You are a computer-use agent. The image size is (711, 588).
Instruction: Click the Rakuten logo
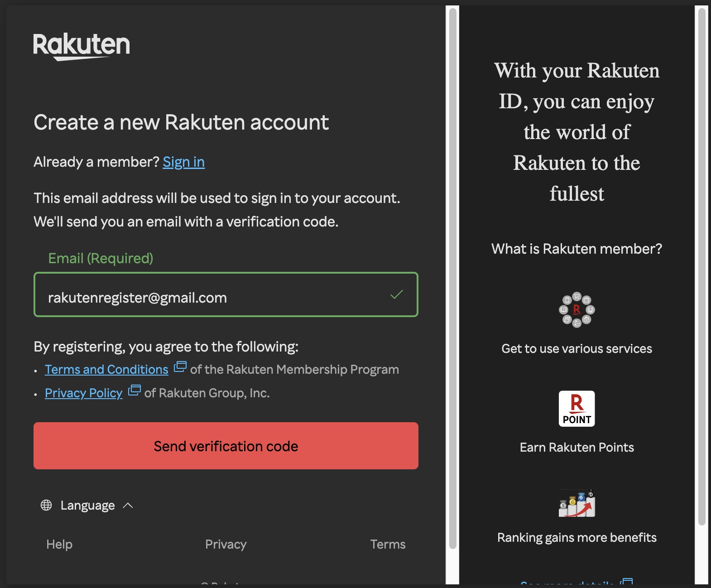point(82,46)
